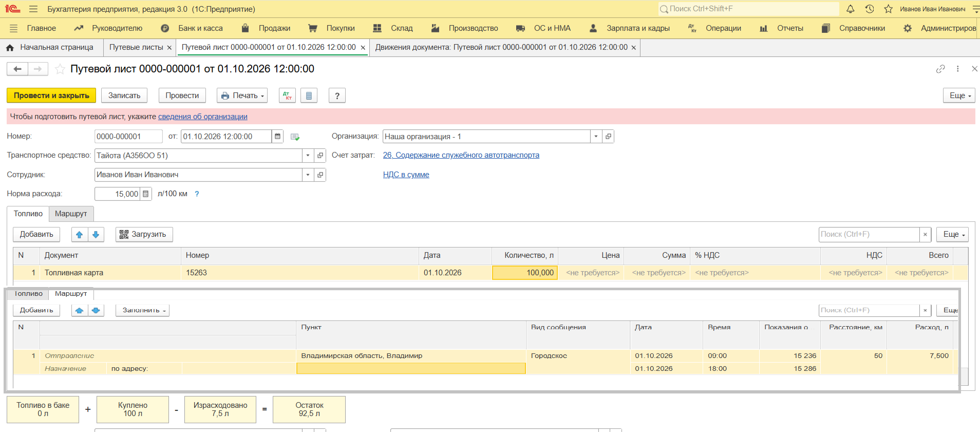Viewport: 980px width, 432px height.
Task: Select the Количество cell 100,000
Action: tap(525, 273)
